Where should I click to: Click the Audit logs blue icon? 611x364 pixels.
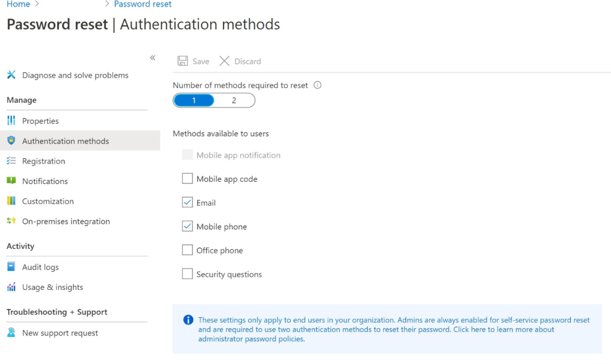(x=11, y=267)
